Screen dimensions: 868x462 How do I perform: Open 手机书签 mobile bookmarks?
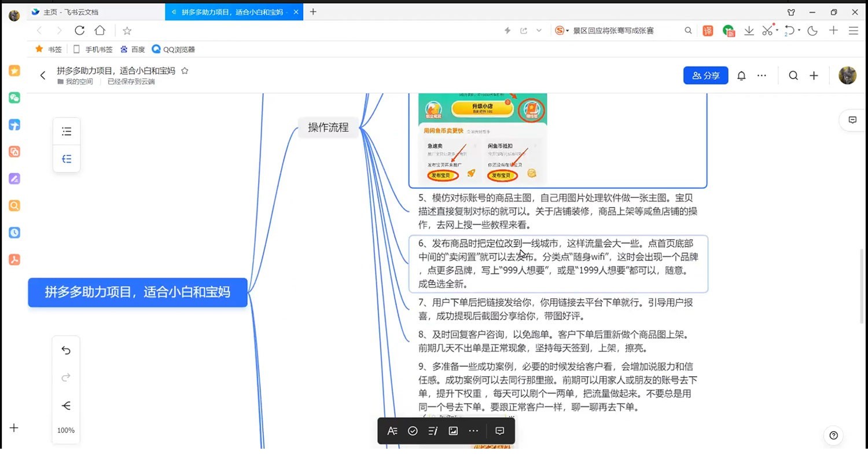(x=93, y=49)
